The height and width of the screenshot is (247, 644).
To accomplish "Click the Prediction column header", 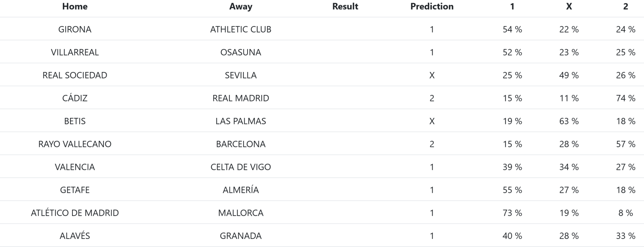I will (x=432, y=6).
